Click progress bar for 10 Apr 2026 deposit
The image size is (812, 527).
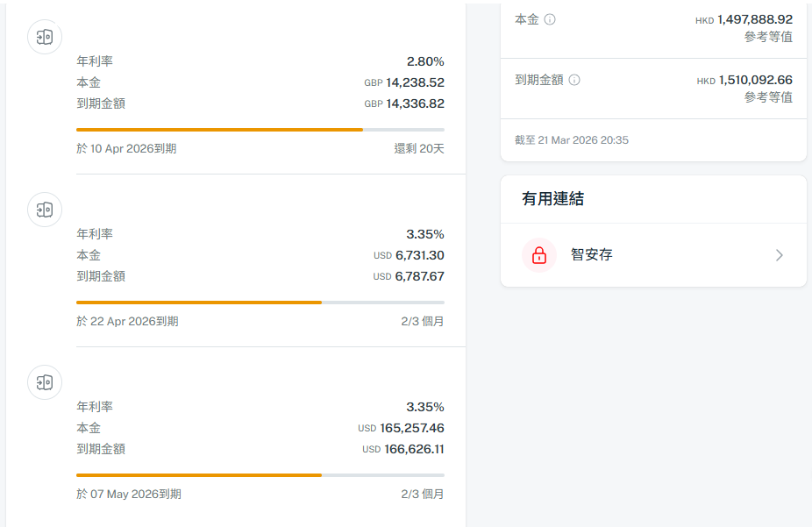click(260, 130)
